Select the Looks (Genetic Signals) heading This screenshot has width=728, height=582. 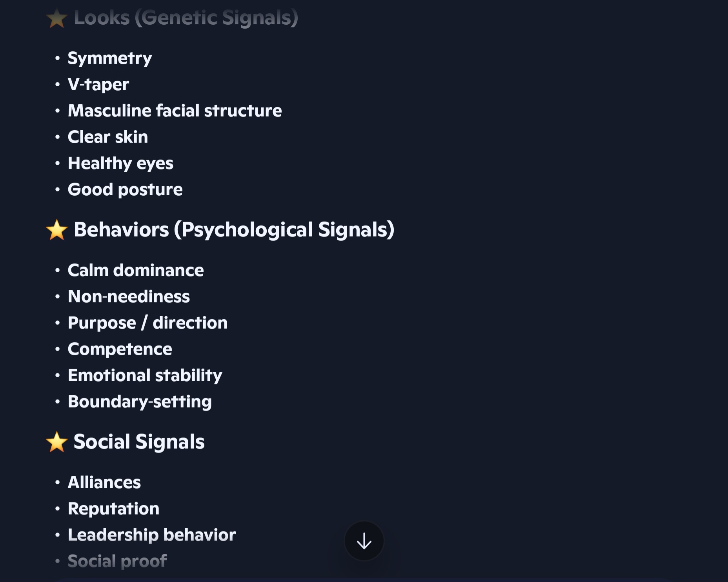tap(186, 18)
